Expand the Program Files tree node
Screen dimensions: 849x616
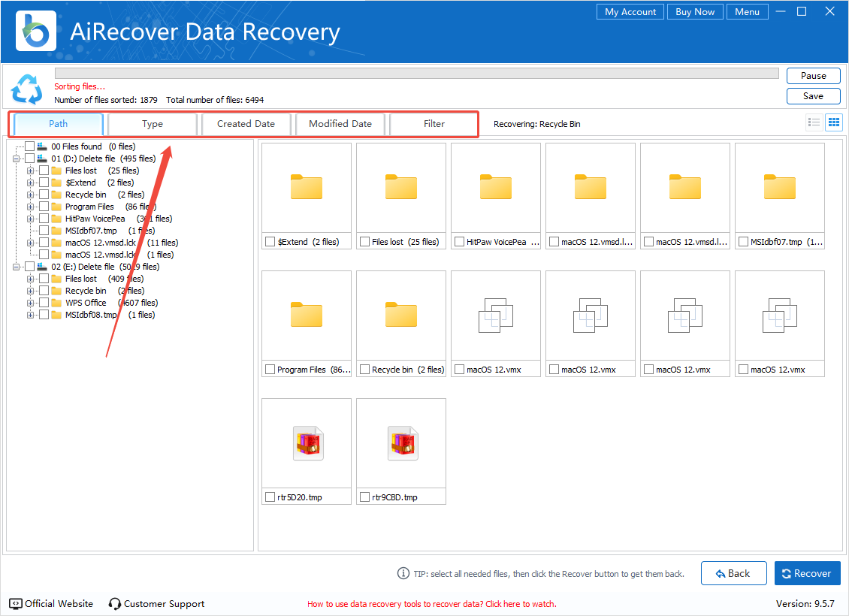pyautogui.click(x=31, y=207)
